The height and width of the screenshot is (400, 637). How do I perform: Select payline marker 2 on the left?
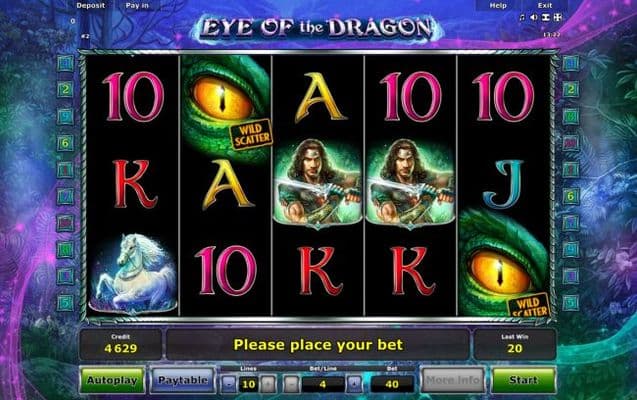tap(65, 89)
